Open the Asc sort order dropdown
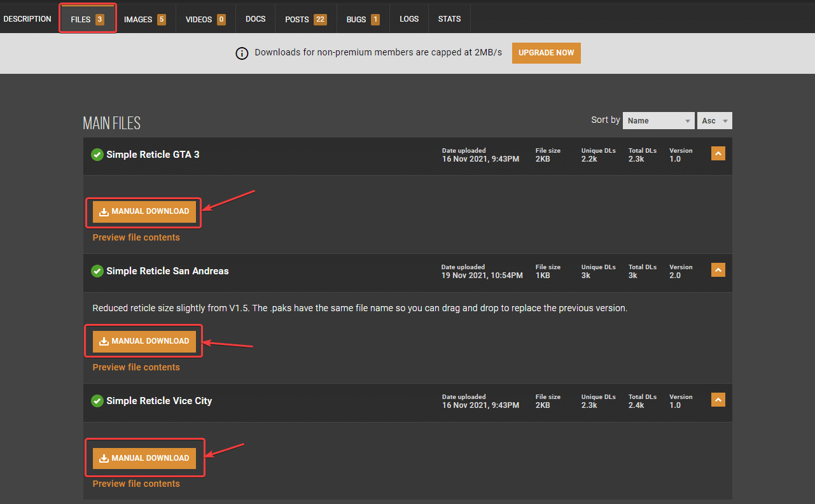815x504 pixels. 714,120
